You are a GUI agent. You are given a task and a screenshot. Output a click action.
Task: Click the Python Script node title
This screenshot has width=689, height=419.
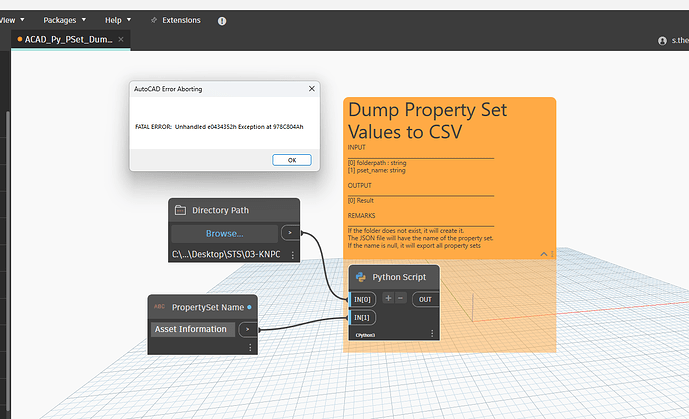(x=399, y=277)
